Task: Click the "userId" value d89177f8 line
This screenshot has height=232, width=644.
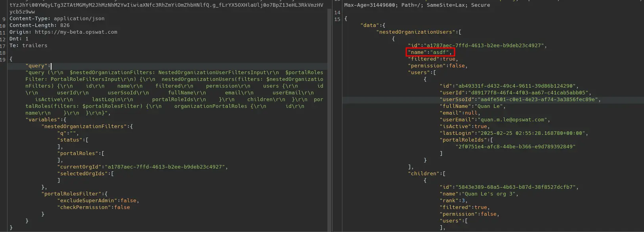Action: coord(515,93)
